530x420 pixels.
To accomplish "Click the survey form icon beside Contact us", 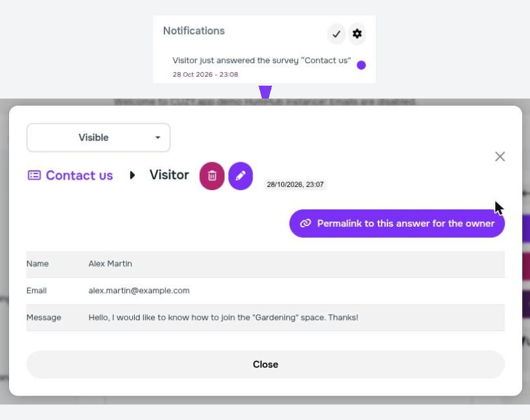I will tap(34, 175).
